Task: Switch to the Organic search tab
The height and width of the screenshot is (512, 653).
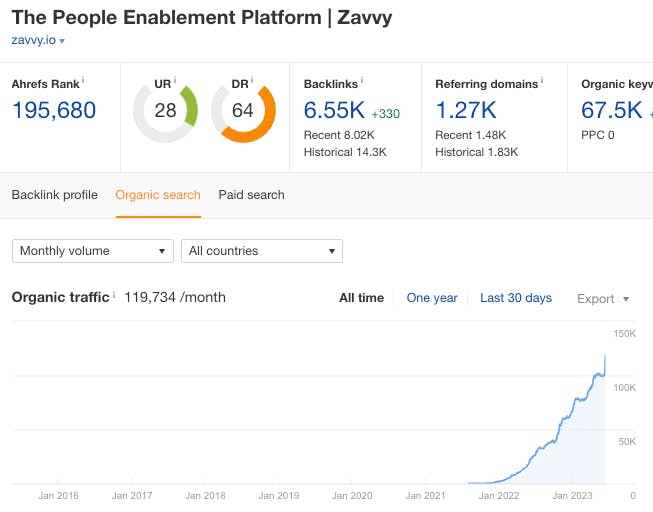Action: pos(158,195)
